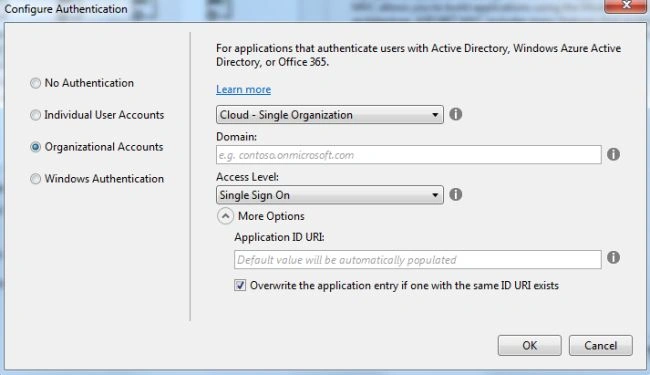Click the Application ID URI: label
Screen dimensions: 650x375
coord(279,237)
